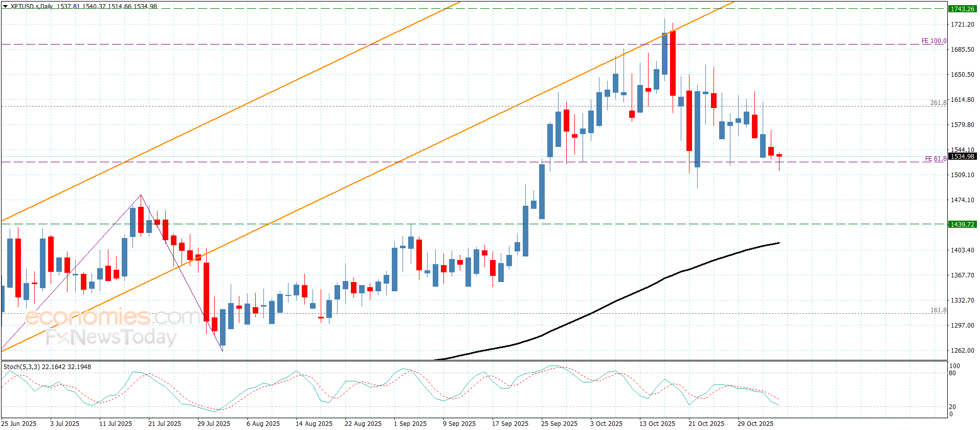Screen dimensions: 980x430
Task: Click the 1544.10 price axis value
Action: click(x=962, y=149)
